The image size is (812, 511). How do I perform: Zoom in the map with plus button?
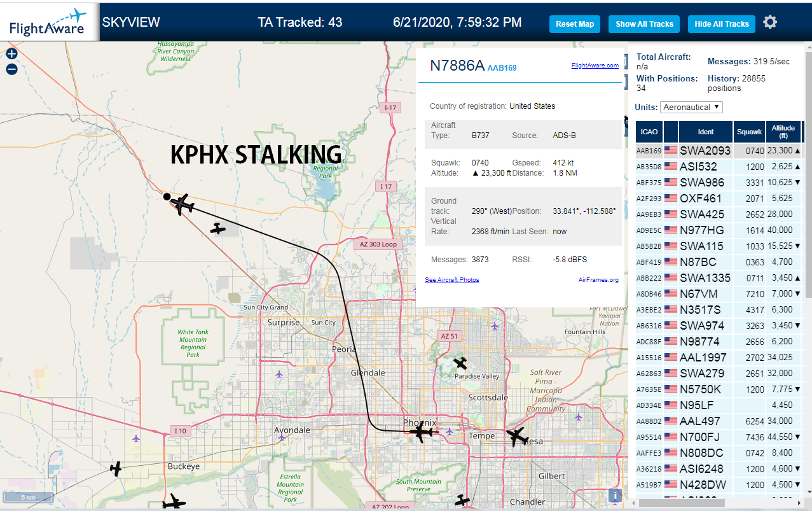(11, 54)
